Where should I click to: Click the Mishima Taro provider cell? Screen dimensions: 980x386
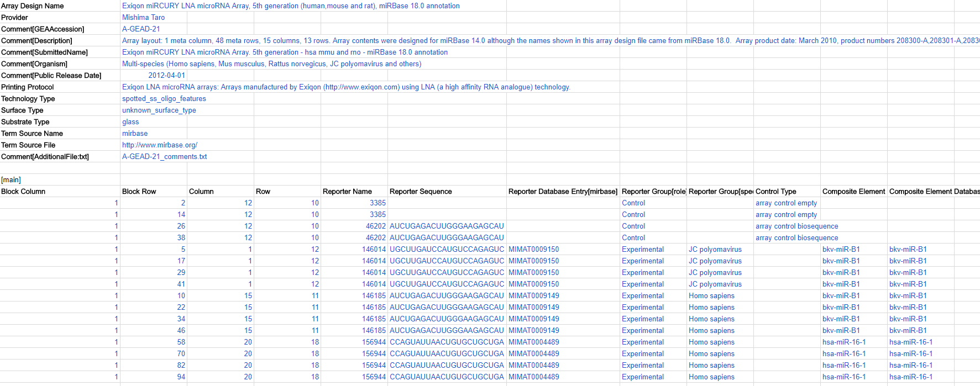click(143, 18)
